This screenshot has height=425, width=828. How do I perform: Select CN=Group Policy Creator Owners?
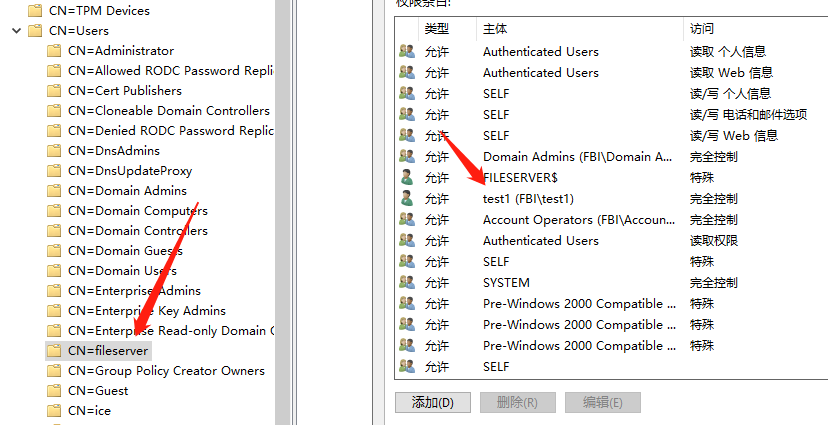pyautogui.click(x=166, y=371)
